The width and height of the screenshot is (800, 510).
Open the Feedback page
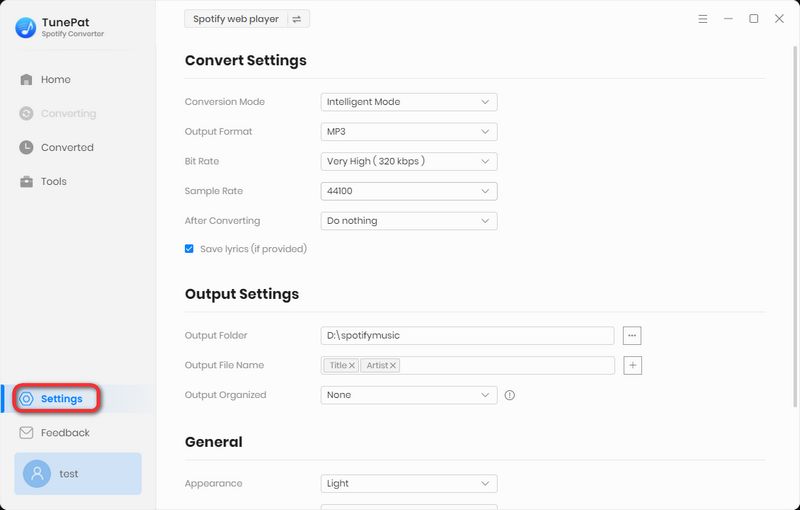[55, 432]
